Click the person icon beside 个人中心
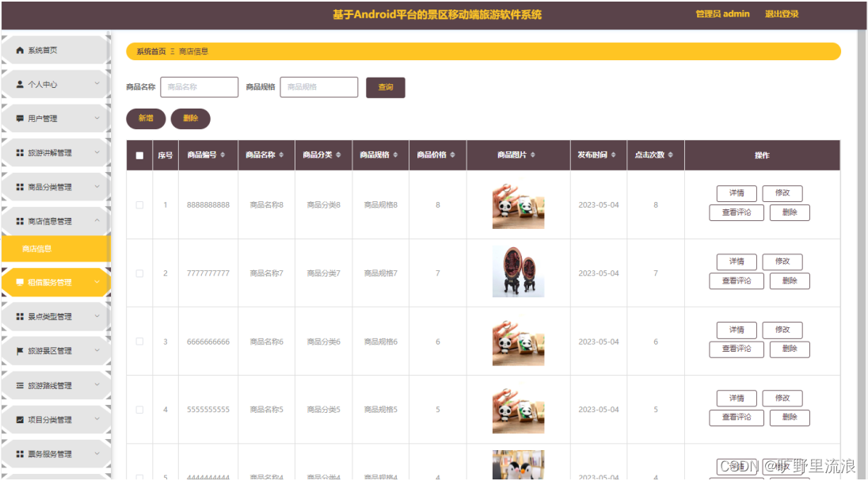This screenshot has width=868, height=481. tap(20, 84)
